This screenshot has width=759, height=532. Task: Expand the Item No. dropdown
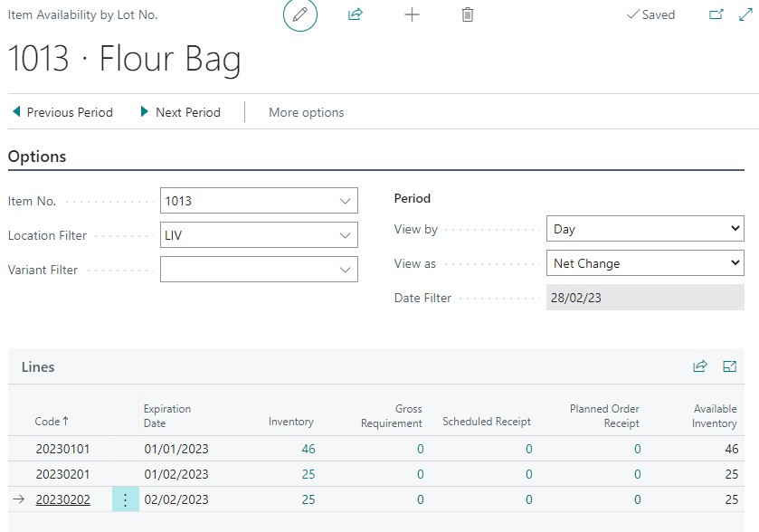(x=346, y=201)
